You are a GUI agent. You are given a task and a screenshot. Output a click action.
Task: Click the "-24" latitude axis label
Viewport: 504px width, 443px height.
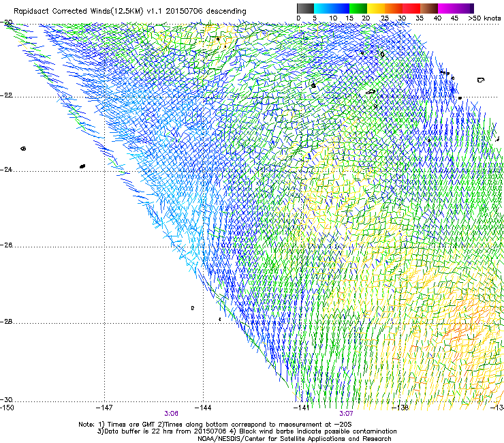pos(7,169)
